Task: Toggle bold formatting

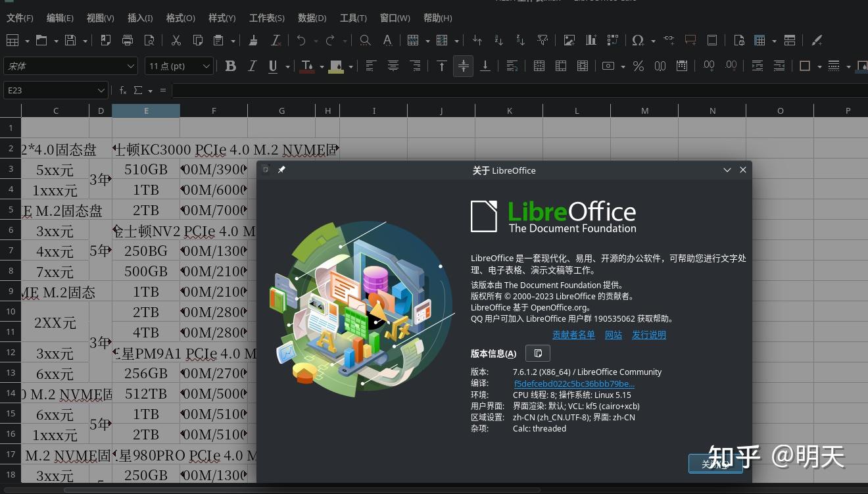Action: click(x=230, y=66)
